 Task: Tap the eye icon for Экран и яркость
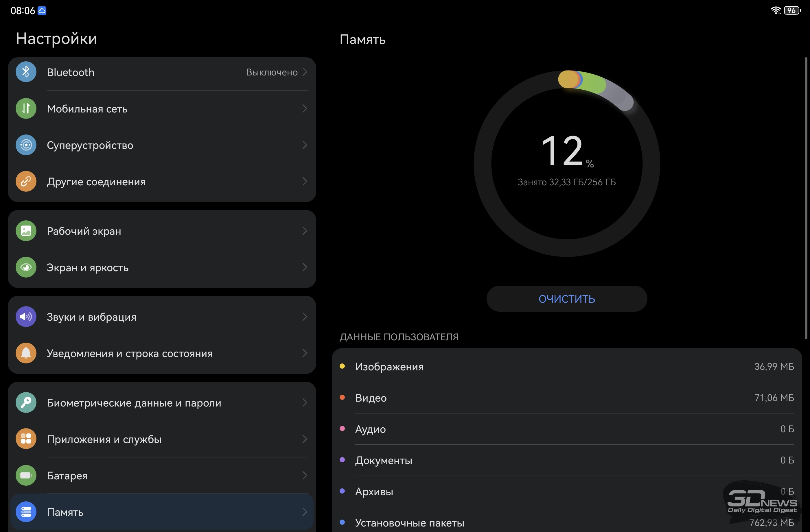pos(26,267)
